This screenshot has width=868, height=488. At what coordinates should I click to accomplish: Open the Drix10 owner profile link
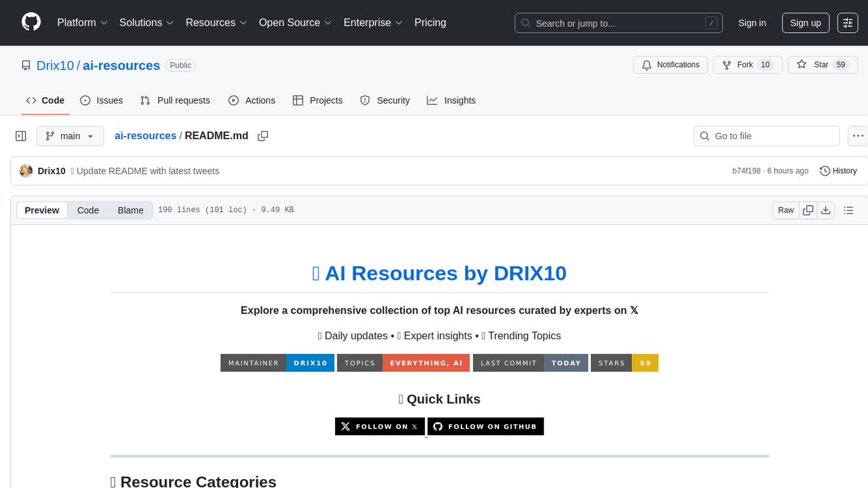(x=55, y=65)
